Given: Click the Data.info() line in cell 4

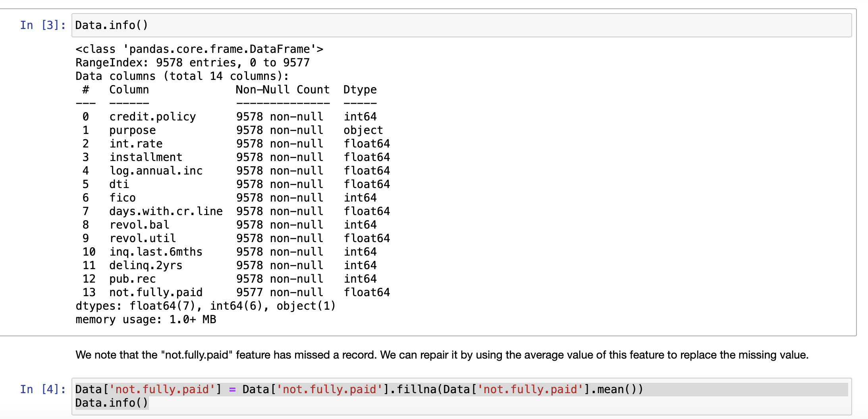Looking at the screenshot, I should 112,403.
